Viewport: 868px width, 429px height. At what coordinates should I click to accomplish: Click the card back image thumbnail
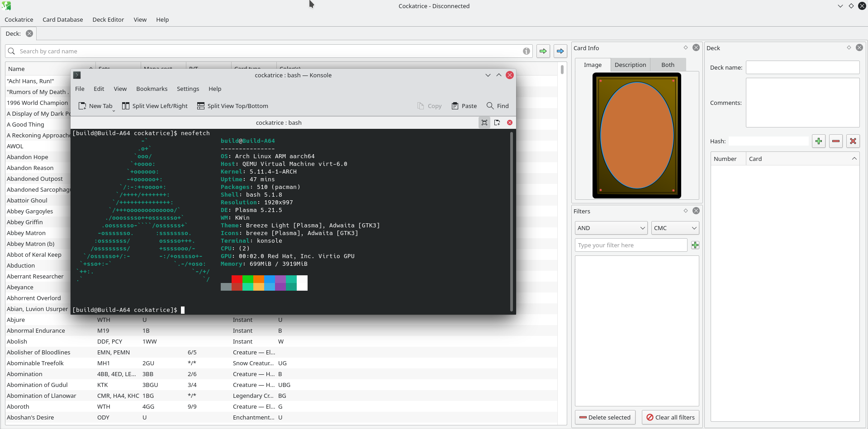(637, 136)
